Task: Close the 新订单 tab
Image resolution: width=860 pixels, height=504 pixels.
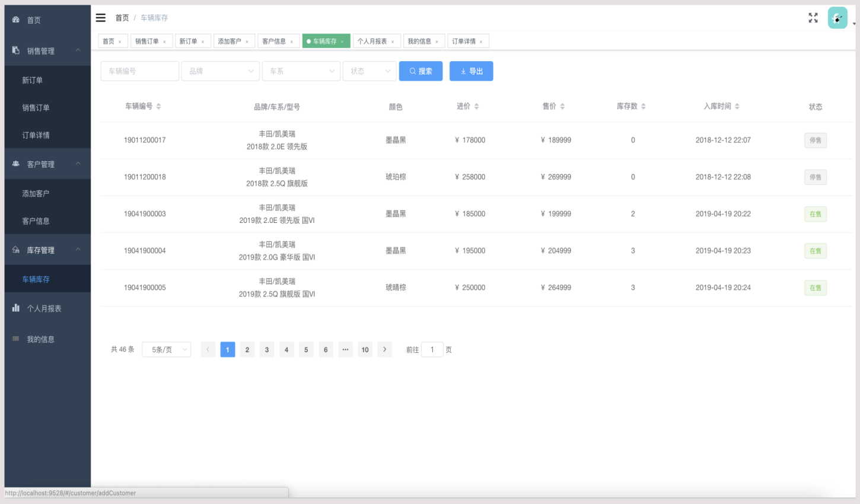Action: coord(203,42)
